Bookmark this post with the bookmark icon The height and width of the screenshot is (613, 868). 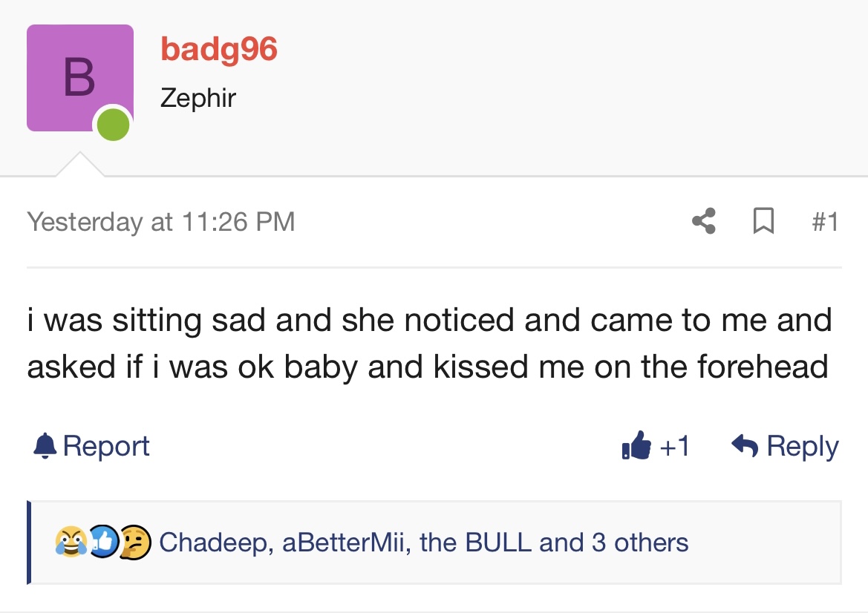763,220
